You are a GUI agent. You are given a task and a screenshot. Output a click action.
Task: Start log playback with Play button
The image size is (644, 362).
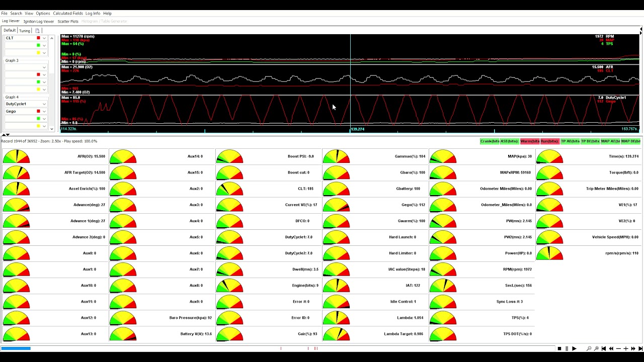coord(574,348)
